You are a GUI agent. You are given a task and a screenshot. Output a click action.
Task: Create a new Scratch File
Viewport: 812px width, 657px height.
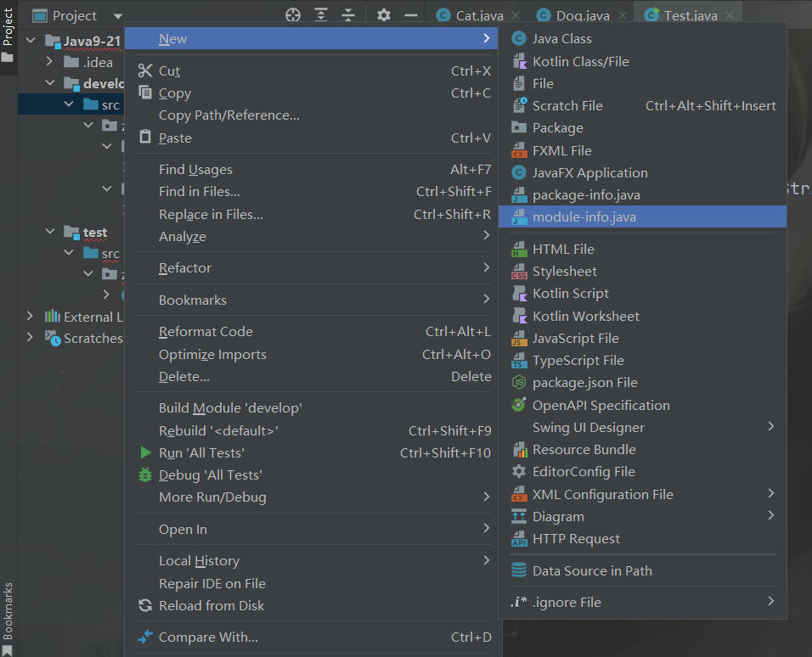click(x=567, y=106)
